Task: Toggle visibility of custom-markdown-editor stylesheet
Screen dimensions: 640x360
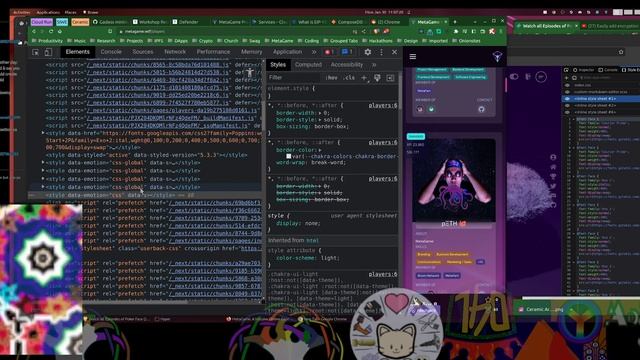Action: (x=567, y=92)
